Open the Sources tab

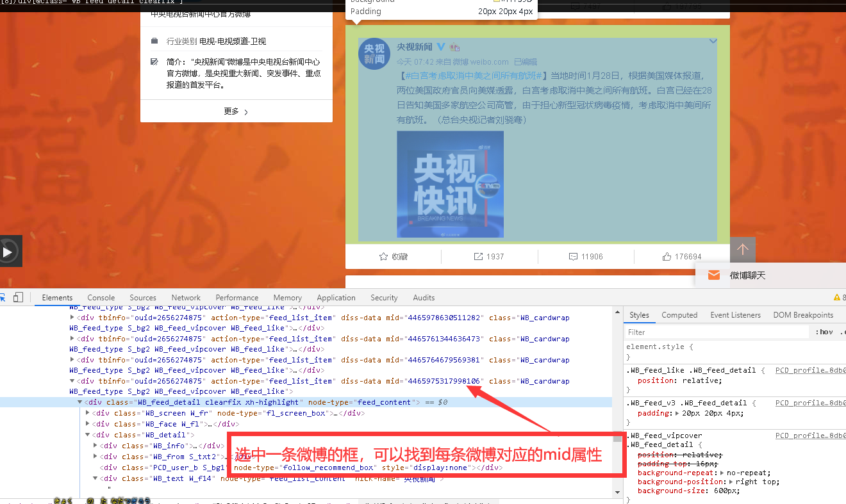click(x=143, y=297)
